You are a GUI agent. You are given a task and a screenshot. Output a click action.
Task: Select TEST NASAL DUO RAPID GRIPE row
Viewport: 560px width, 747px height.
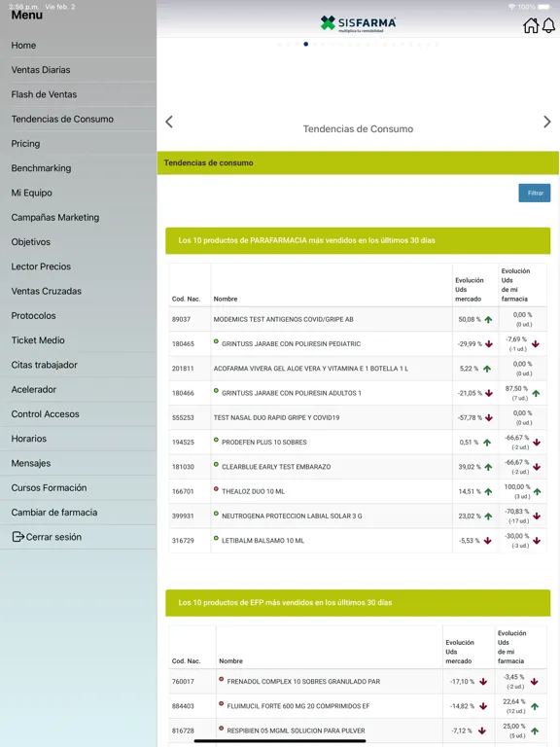click(x=358, y=418)
